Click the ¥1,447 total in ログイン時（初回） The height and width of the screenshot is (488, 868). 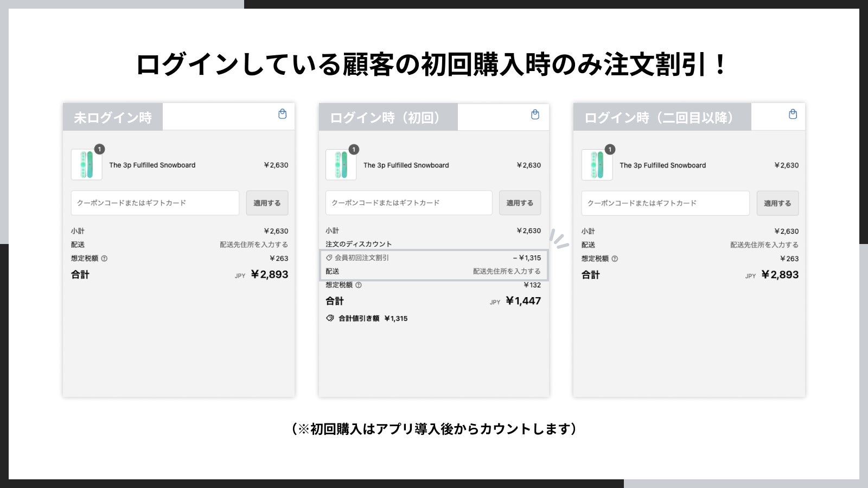click(523, 301)
